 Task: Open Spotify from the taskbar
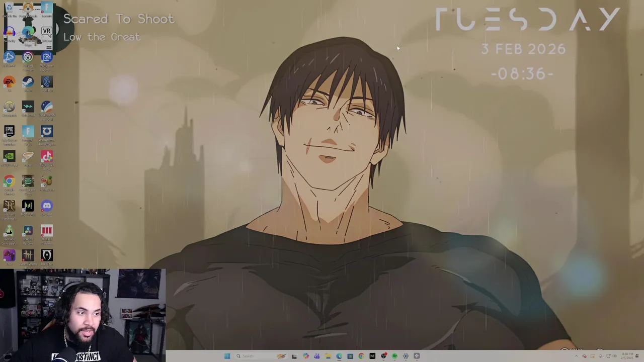pyautogui.click(x=394, y=356)
